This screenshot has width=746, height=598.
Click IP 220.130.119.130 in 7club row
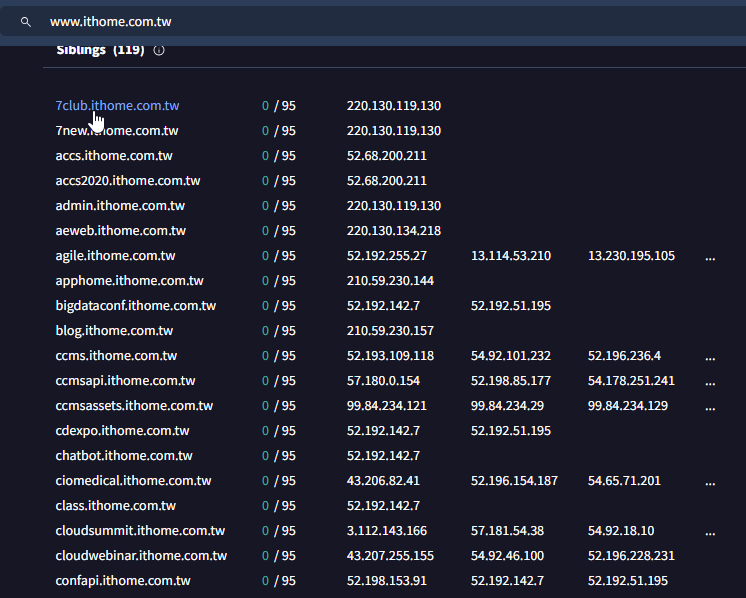click(393, 106)
